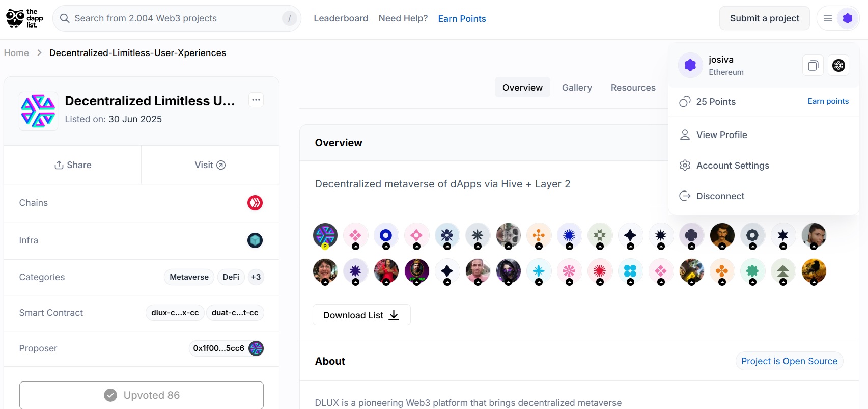Screen dimensions: 868x409
Task: Open the Leaderboard page
Action: click(341, 18)
